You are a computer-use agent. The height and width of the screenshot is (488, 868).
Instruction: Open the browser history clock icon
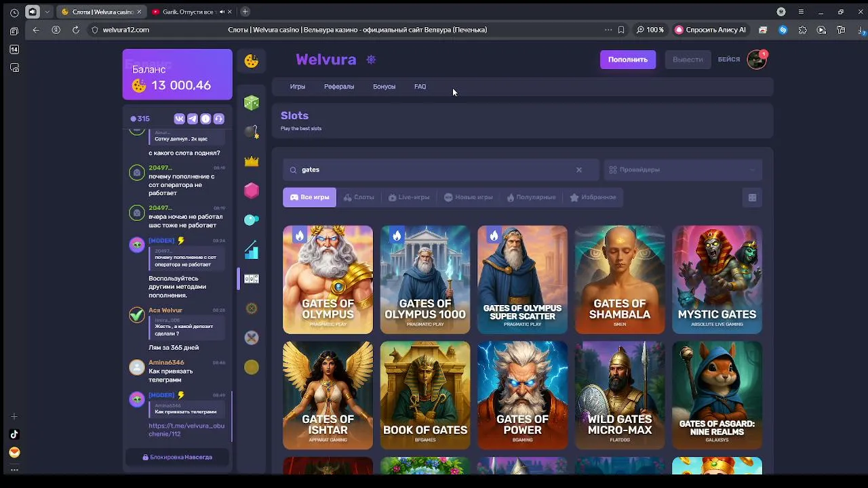[x=14, y=12]
